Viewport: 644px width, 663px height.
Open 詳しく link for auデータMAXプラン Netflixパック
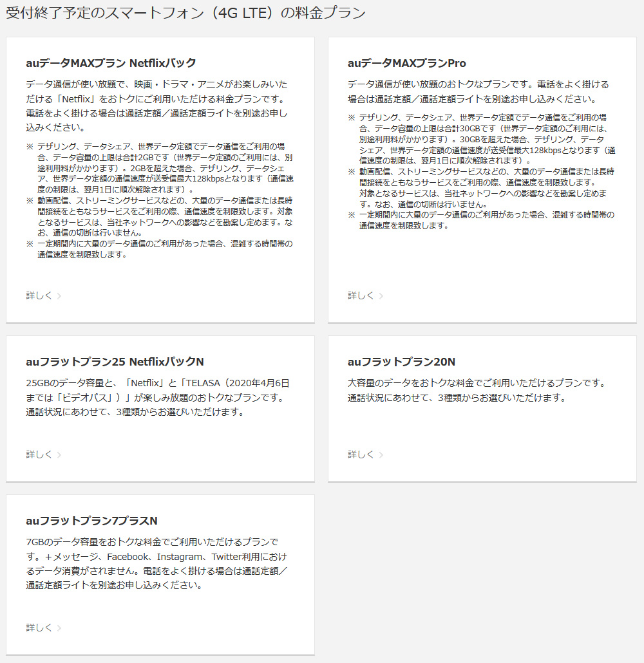(x=39, y=295)
